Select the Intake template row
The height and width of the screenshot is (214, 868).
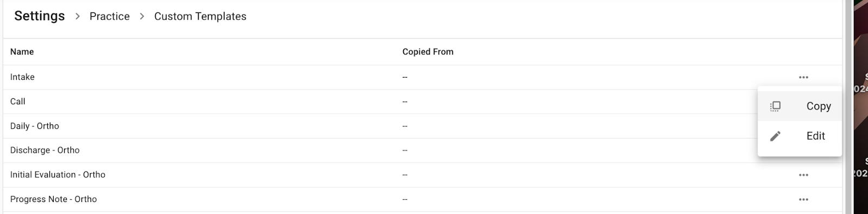pyautogui.click(x=423, y=77)
